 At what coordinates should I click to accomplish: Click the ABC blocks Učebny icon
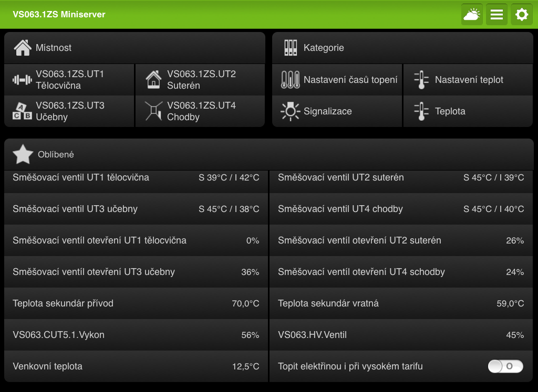(22, 111)
